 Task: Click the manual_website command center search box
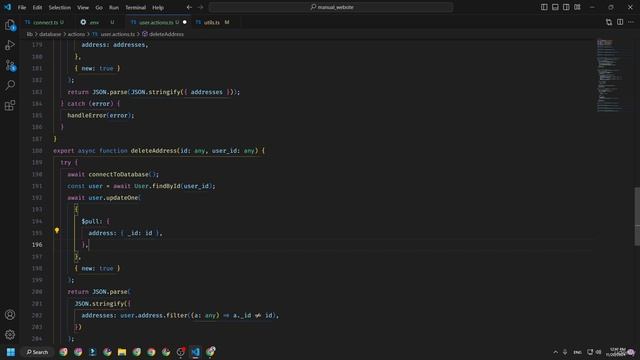pos(331,7)
